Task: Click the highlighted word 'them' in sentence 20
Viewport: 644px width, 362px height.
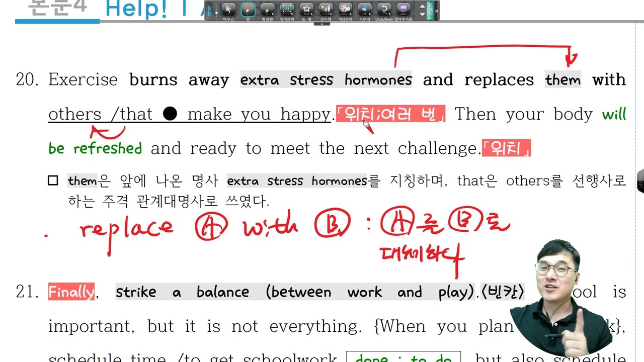Action: point(563,80)
